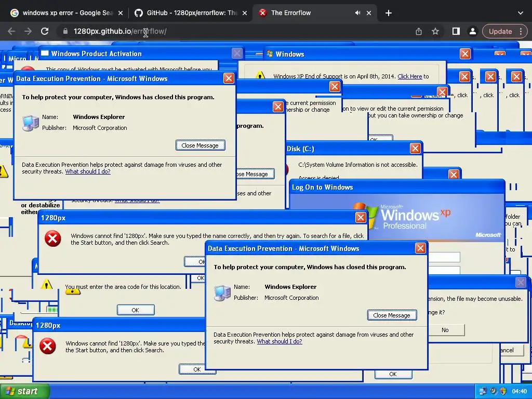Go back using the browser back arrow

[11, 31]
